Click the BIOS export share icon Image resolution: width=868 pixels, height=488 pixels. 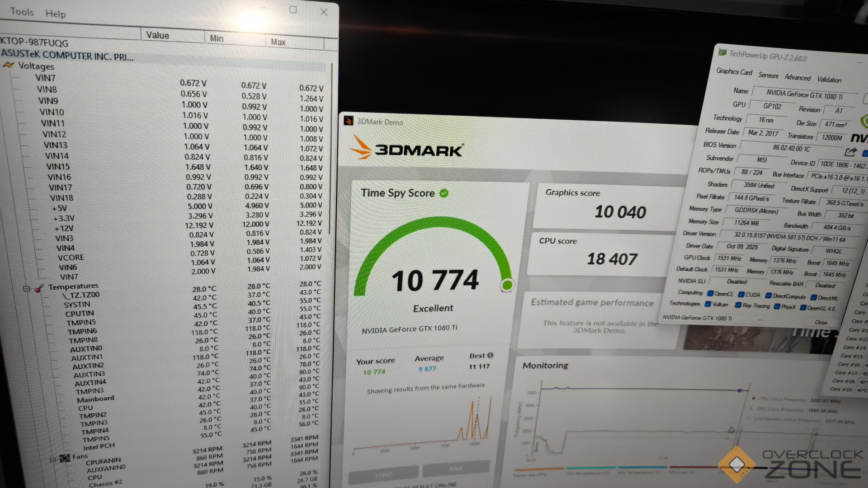tap(850, 152)
